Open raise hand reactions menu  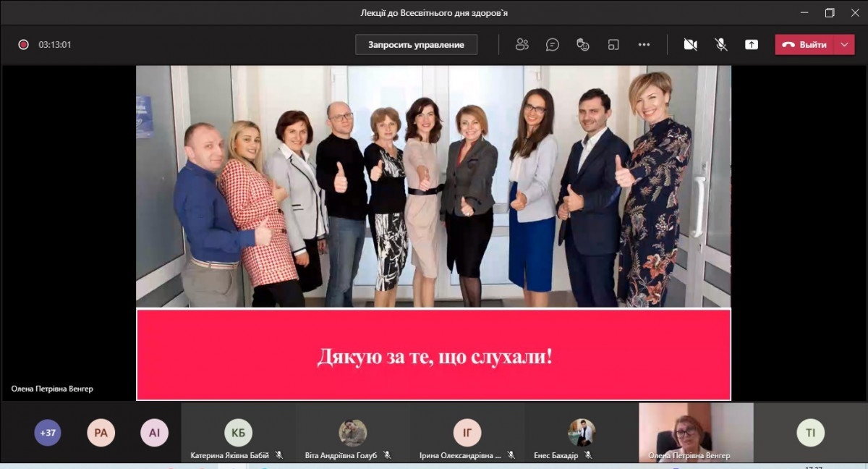[583, 45]
